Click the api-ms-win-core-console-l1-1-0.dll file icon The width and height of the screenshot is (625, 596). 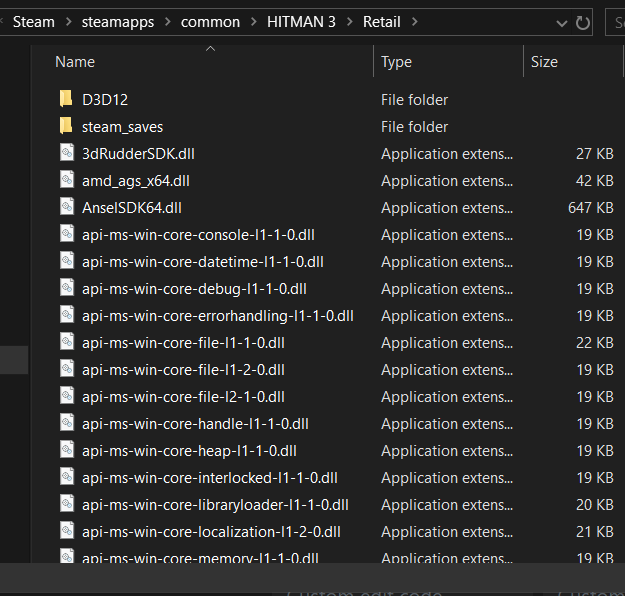coord(67,233)
